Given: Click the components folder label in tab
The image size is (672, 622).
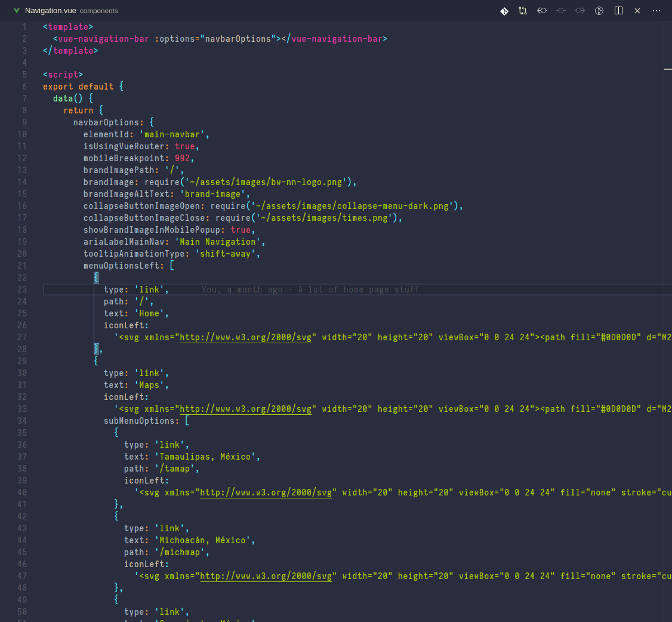Looking at the screenshot, I should coord(98,11).
